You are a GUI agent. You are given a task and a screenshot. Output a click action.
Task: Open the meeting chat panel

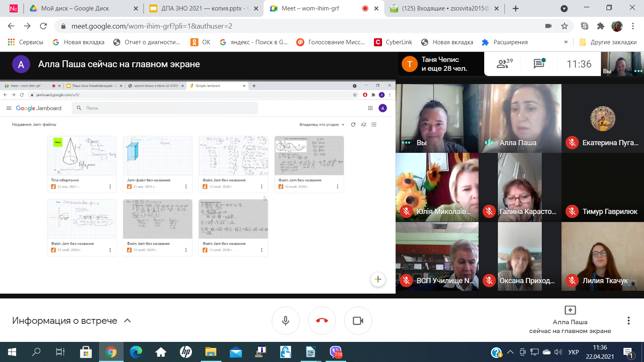click(x=539, y=64)
